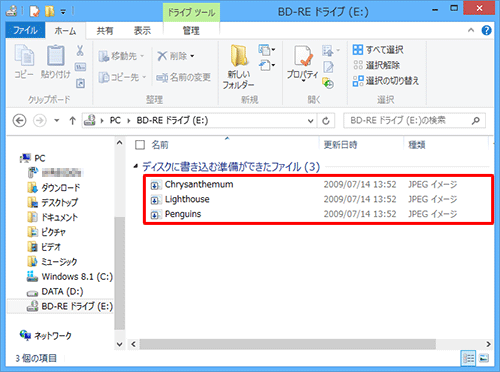
Task: Click すべて選択 button
Action: [378, 50]
